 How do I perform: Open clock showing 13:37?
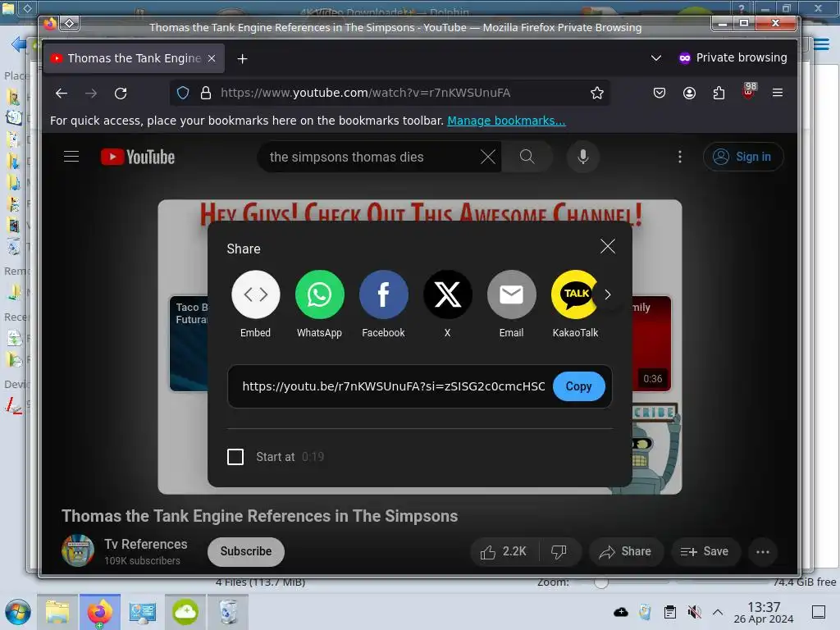764,612
